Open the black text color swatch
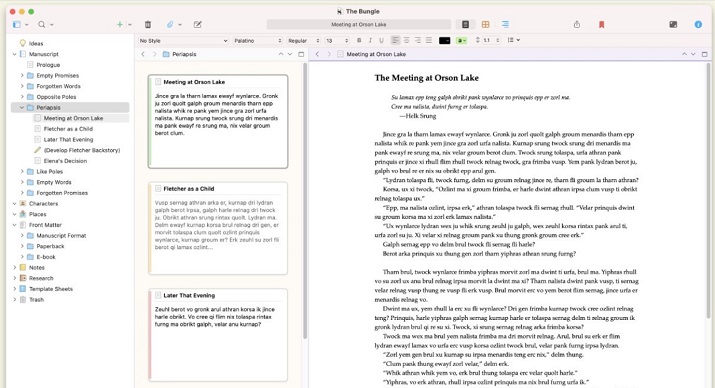This screenshot has width=715, height=388. point(445,41)
